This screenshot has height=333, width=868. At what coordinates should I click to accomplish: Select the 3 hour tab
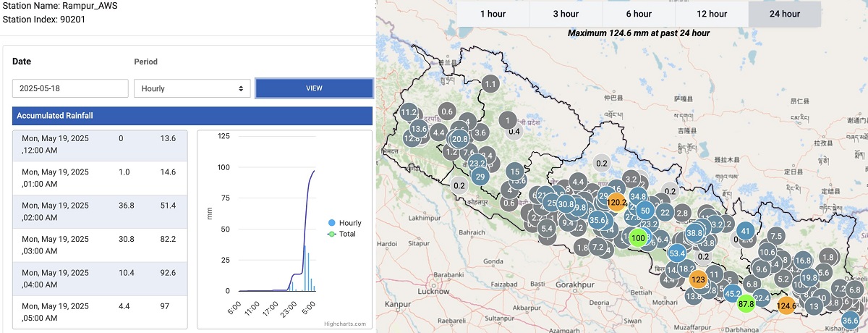pos(566,14)
